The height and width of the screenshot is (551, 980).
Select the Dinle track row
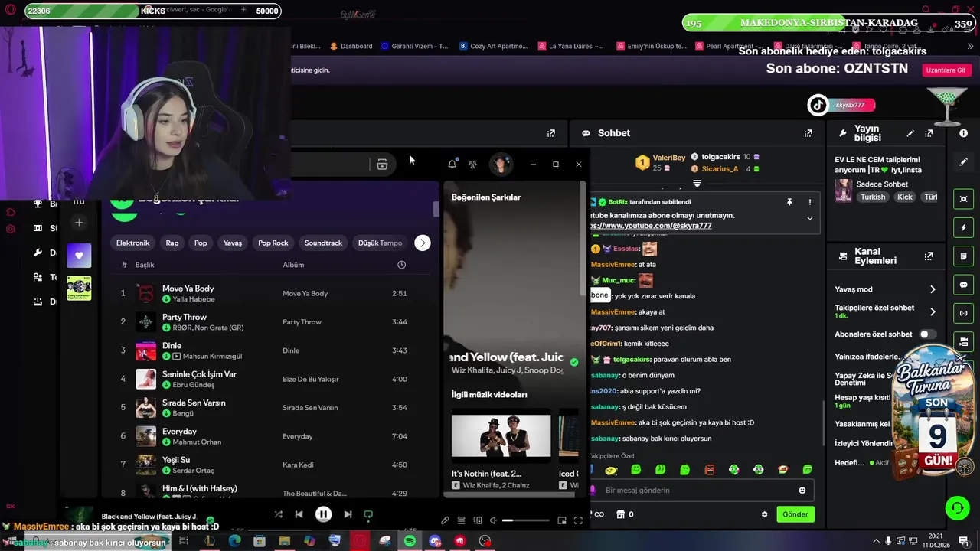tap(268, 350)
